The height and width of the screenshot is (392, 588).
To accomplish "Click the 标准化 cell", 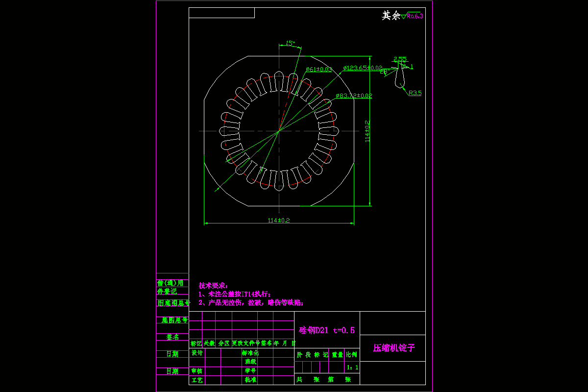I will [x=250, y=353].
